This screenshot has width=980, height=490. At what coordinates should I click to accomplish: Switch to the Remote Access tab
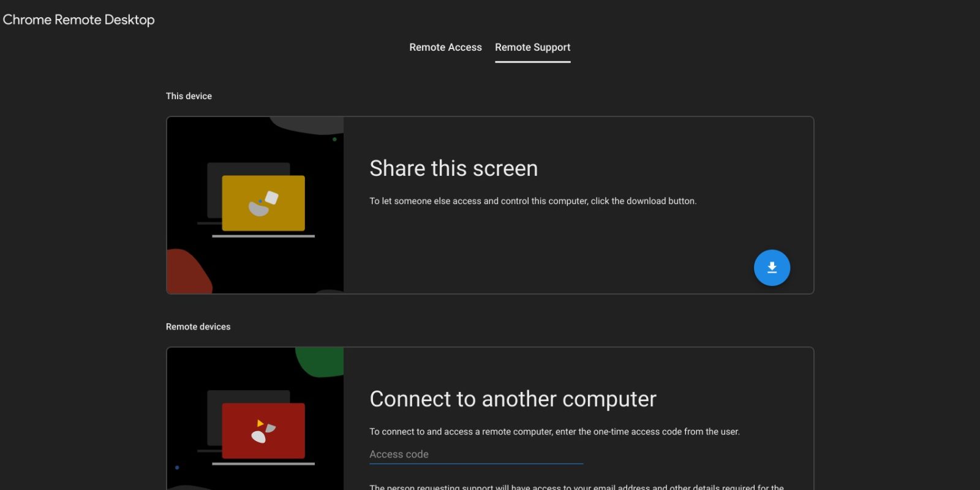445,47
